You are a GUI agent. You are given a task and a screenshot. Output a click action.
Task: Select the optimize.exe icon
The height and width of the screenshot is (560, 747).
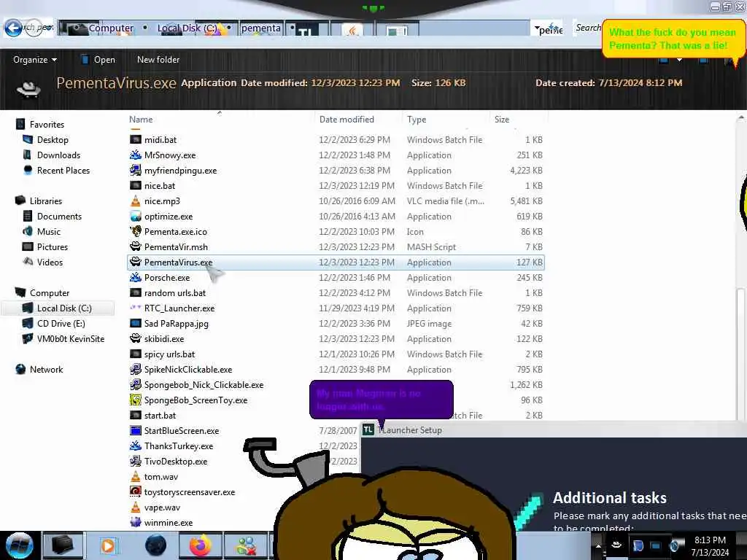136,216
